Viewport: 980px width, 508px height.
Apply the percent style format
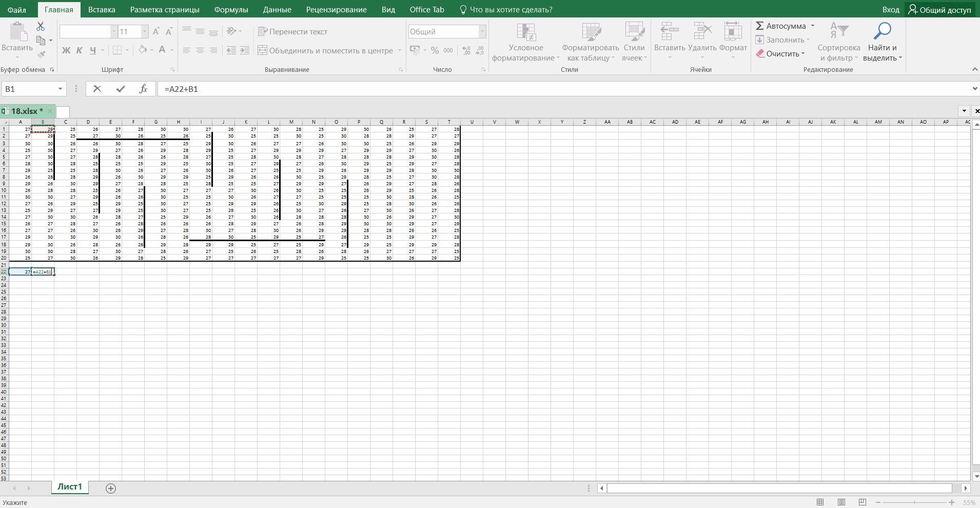pyautogui.click(x=435, y=50)
